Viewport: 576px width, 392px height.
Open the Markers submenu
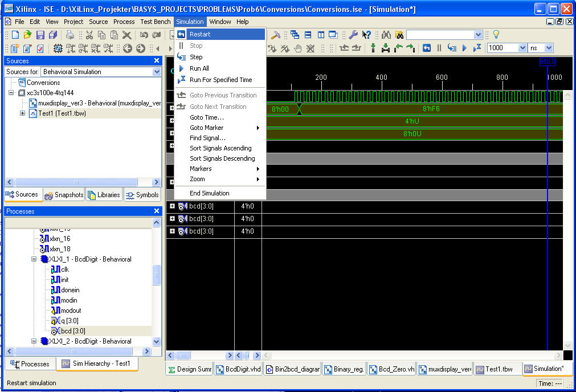coord(220,169)
